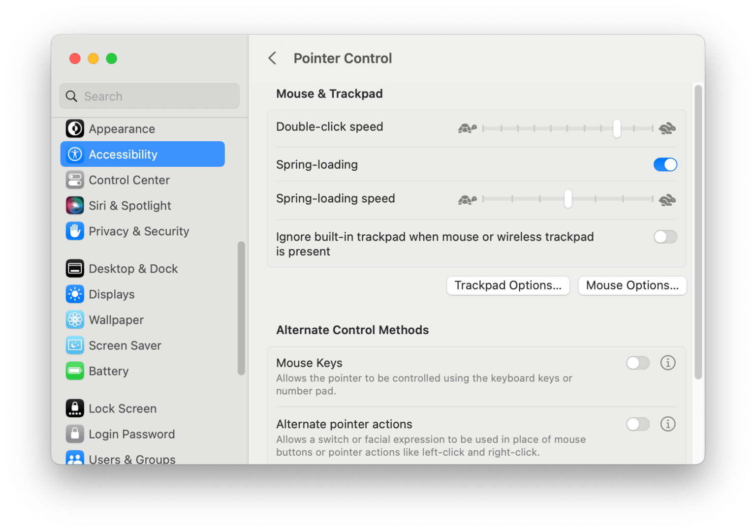
Task: Enable Alternate pointer actions toggle
Action: pyautogui.click(x=638, y=424)
